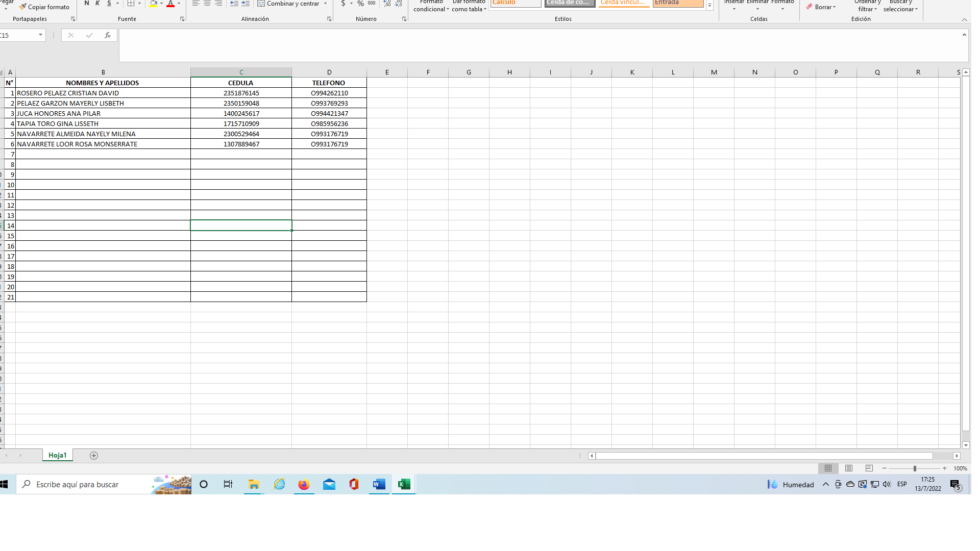Center-align the cell text
980x551 pixels.
(207, 4)
